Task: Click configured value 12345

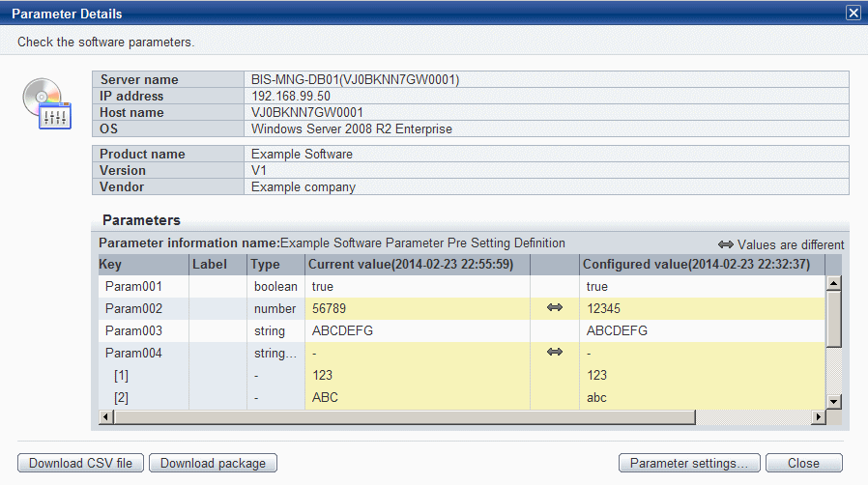Action: pos(603,308)
